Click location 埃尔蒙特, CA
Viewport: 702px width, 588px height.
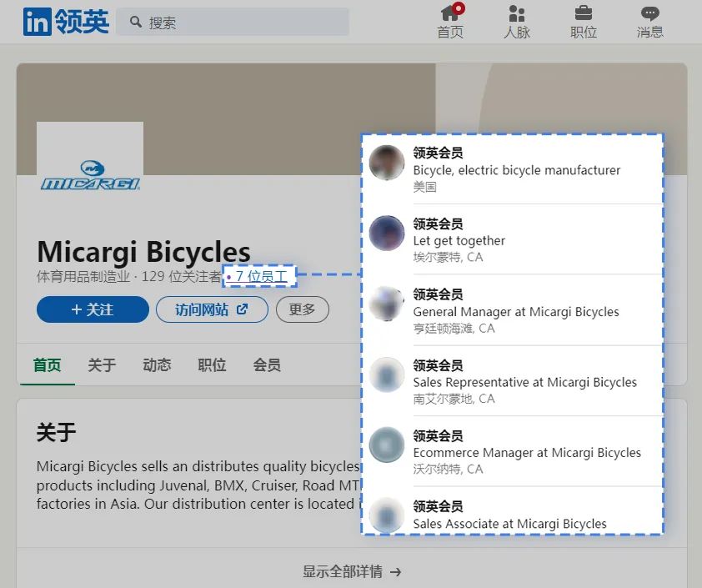448,257
